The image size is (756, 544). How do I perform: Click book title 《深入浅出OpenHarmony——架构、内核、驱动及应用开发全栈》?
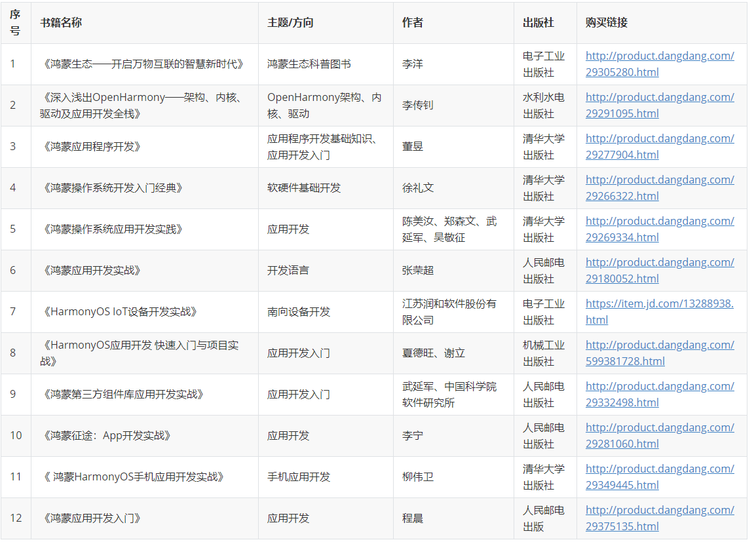tap(142, 106)
